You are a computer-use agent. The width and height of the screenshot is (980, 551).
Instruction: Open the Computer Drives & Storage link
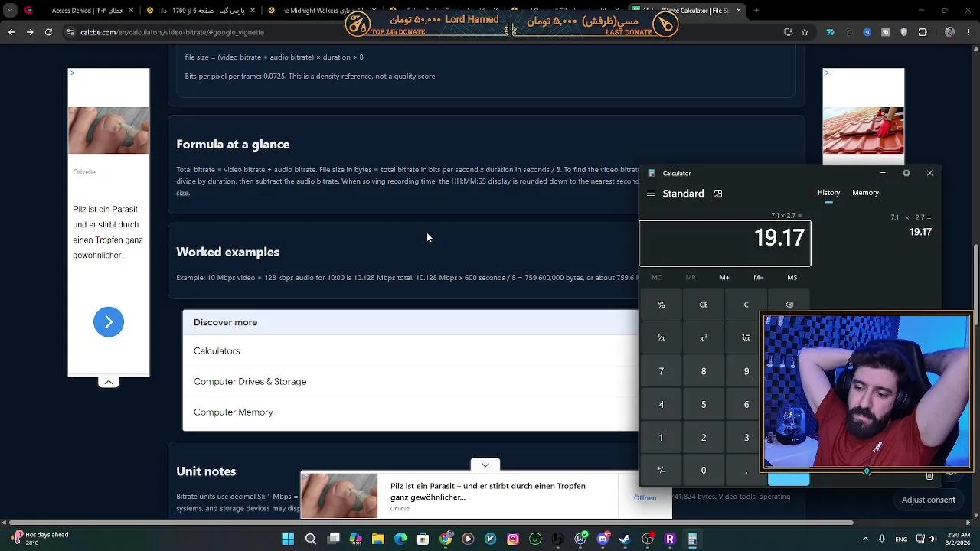[250, 382]
